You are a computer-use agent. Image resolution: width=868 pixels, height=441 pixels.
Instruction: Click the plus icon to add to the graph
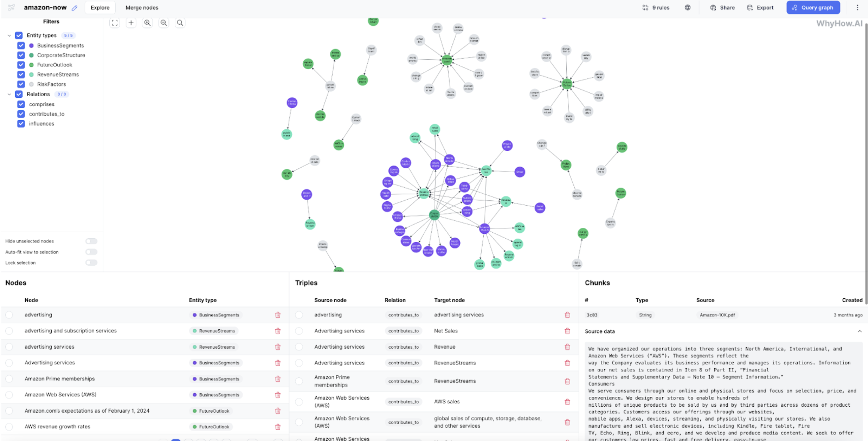tap(131, 23)
